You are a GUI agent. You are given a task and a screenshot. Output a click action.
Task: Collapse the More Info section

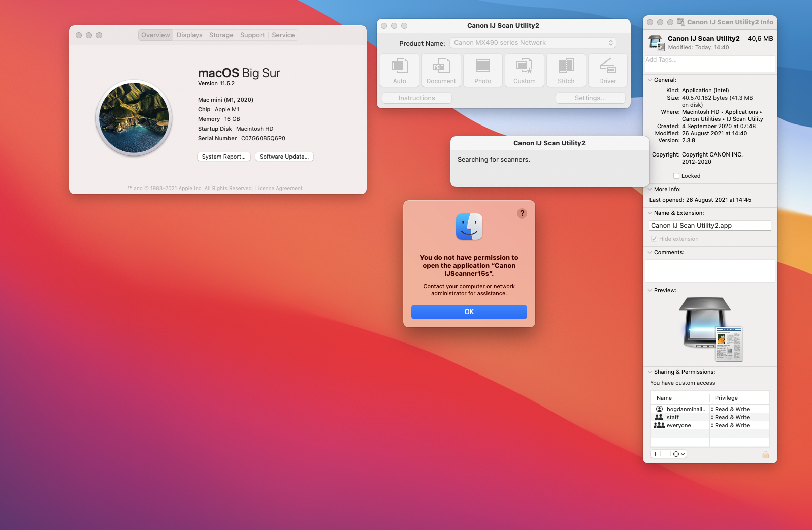pos(650,189)
